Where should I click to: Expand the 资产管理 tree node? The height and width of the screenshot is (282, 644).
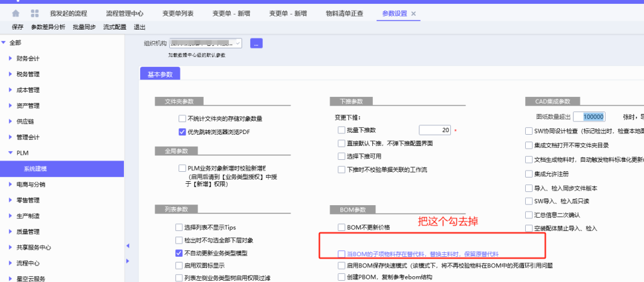tap(11, 106)
